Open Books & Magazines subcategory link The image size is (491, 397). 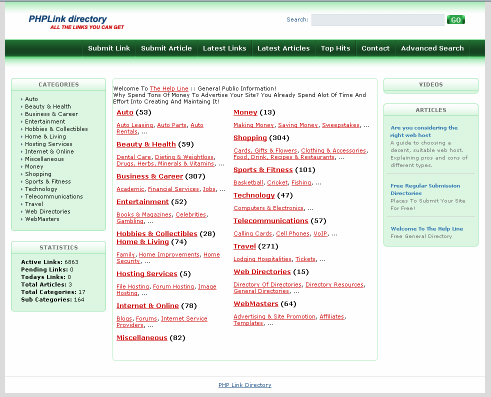click(144, 215)
